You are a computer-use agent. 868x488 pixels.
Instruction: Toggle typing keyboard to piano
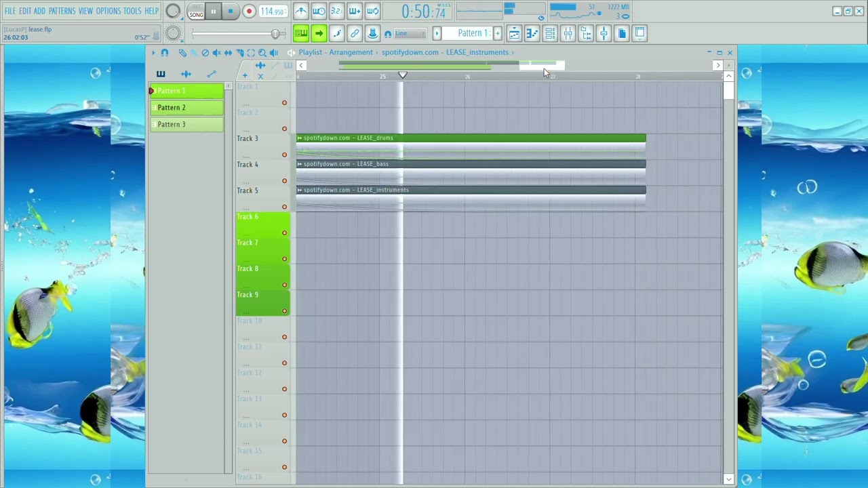(300, 33)
